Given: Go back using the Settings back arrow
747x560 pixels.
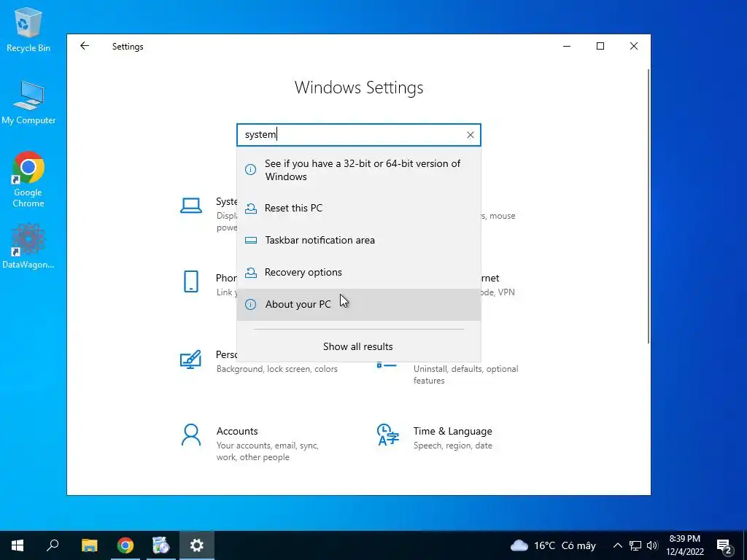Looking at the screenshot, I should tap(85, 46).
